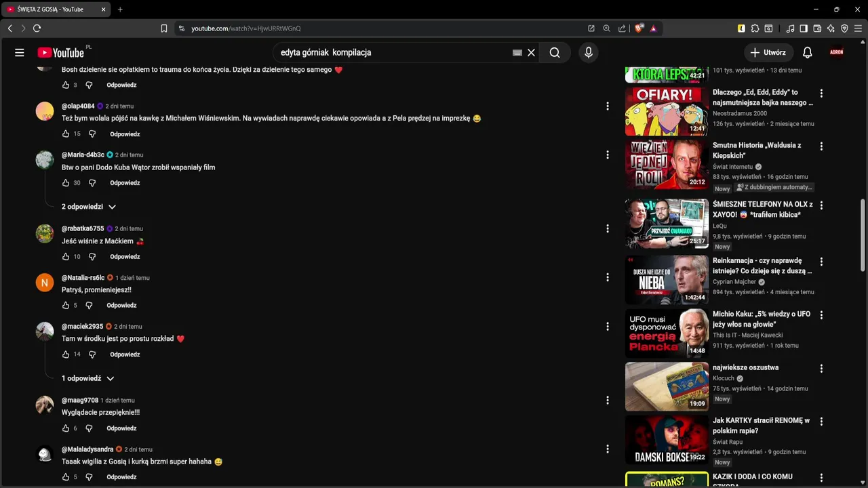This screenshot has width=868, height=488.
Task: Reply to the @maag9708 comment
Action: point(121,428)
